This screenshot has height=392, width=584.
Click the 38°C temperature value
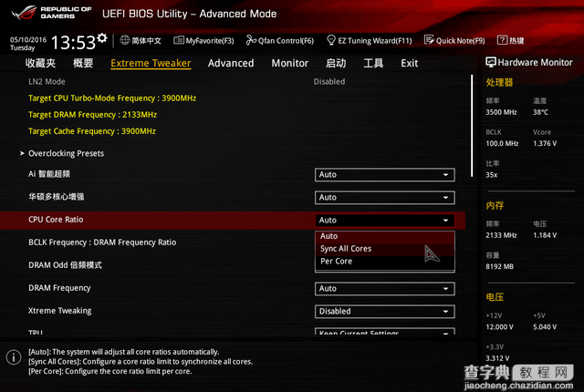pos(540,112)
